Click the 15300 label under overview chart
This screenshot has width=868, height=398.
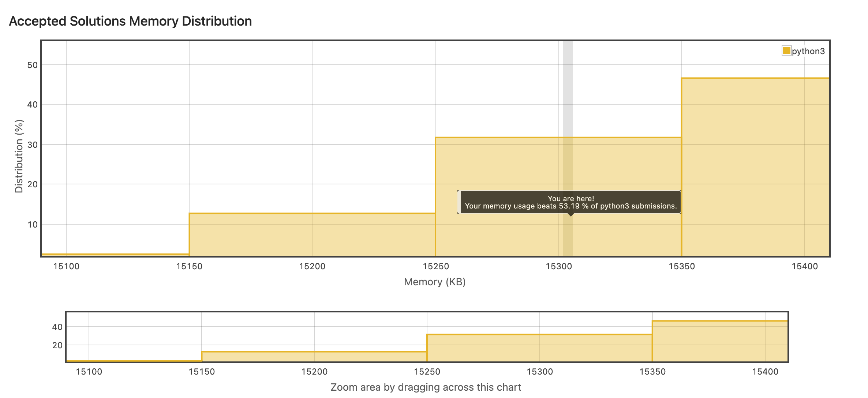pos(539,372)
